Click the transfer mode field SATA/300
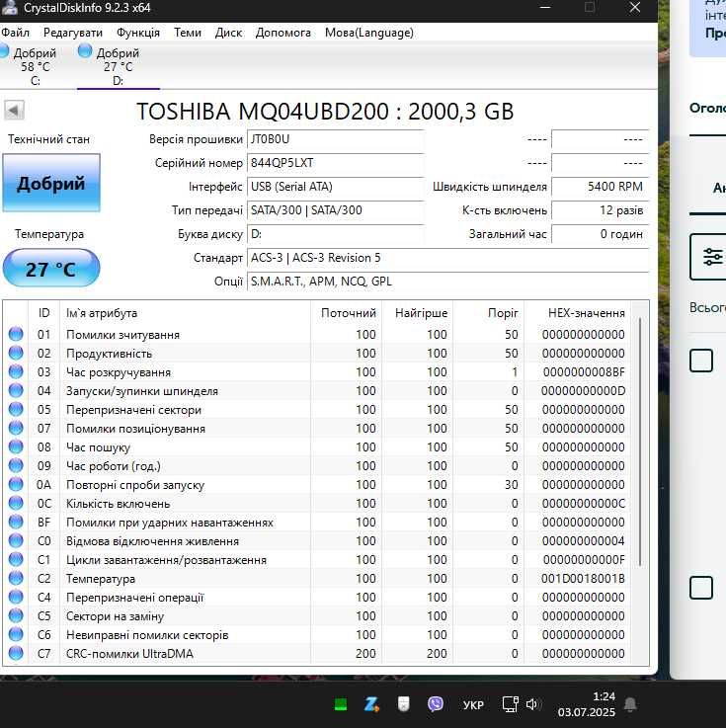726x728 pixels. [335, 210]
